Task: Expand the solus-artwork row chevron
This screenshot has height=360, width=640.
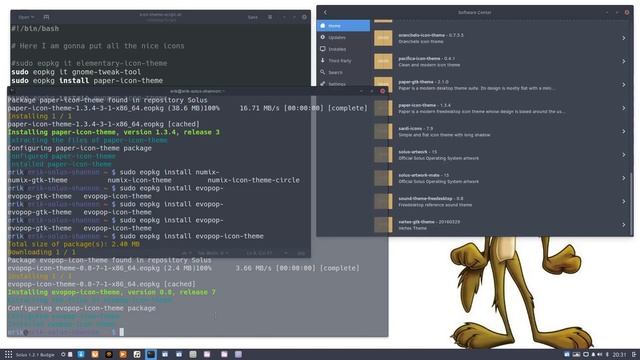Action: click(x=624, y=155)
